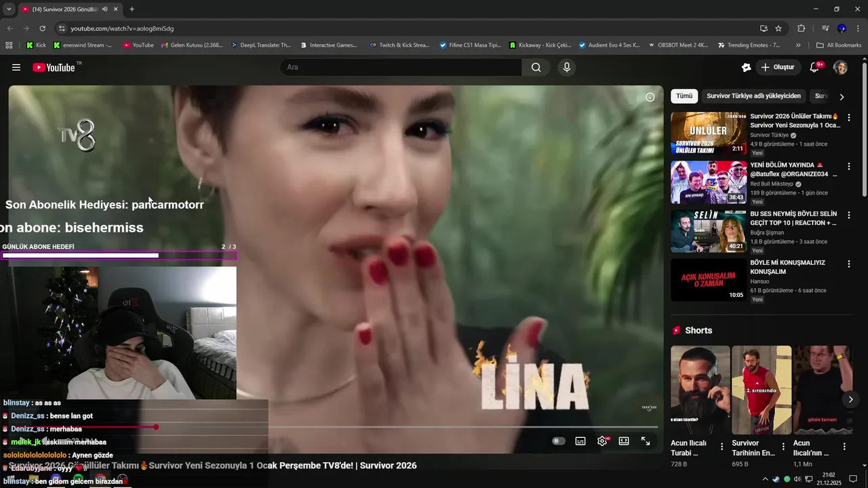Mute the tab with its speaker icon
This screenshot has width=868, height=488.
[104, 9]
